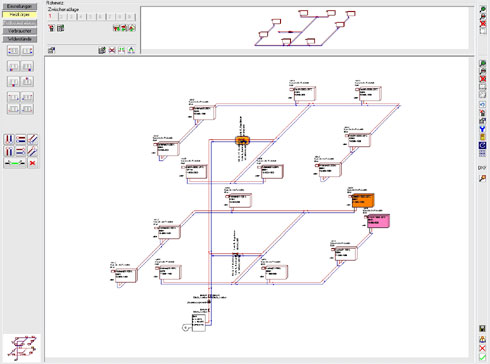Viewport: 490px width, 364px height.
Task: Click the green checkmark confirm icon
Action: point(482,358)
